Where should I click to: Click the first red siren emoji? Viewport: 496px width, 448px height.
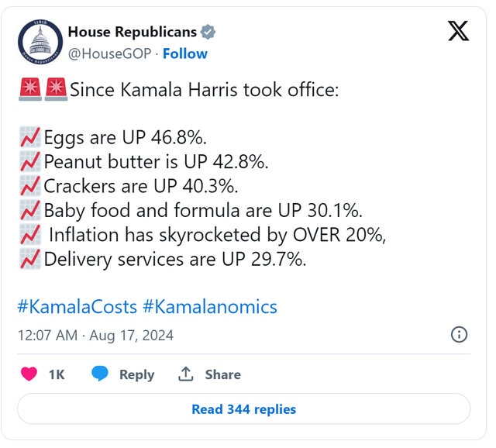(x=30, y=89)
